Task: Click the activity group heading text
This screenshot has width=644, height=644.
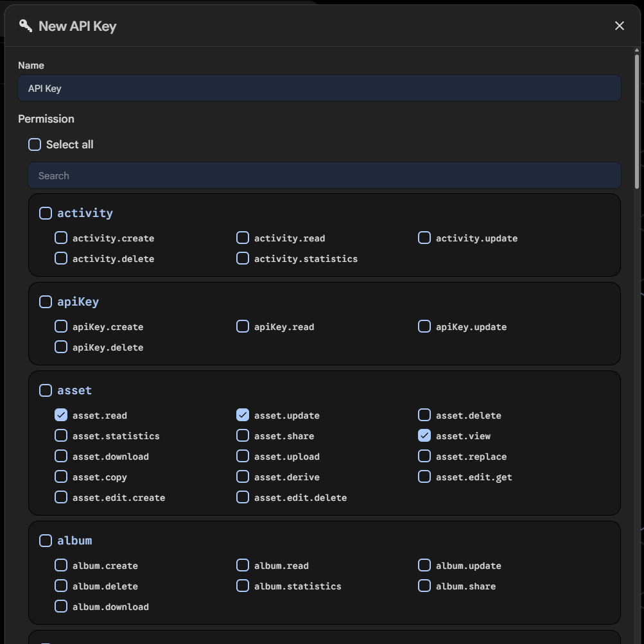Action: coord(85,213)
